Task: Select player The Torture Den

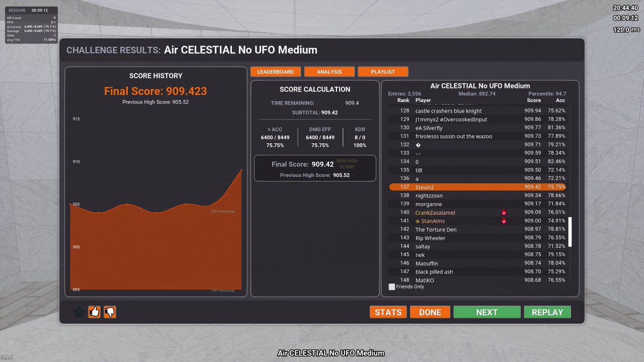Action: [436, 230]
